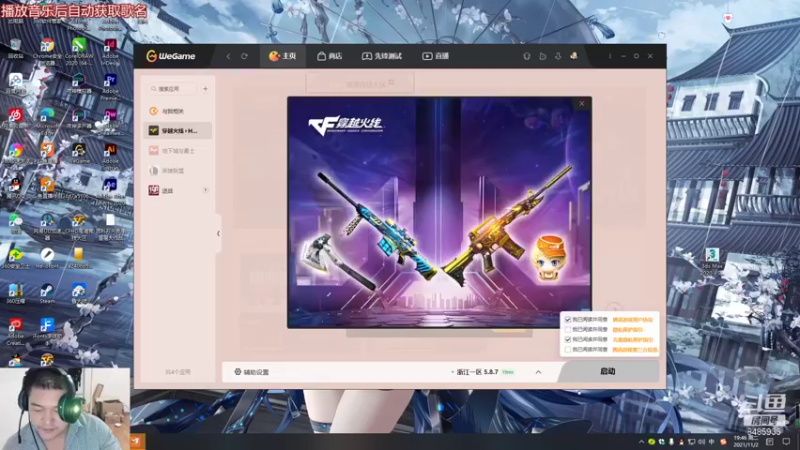
Task: Open the WeGame desktop shortcut
Action: (79, 153)
